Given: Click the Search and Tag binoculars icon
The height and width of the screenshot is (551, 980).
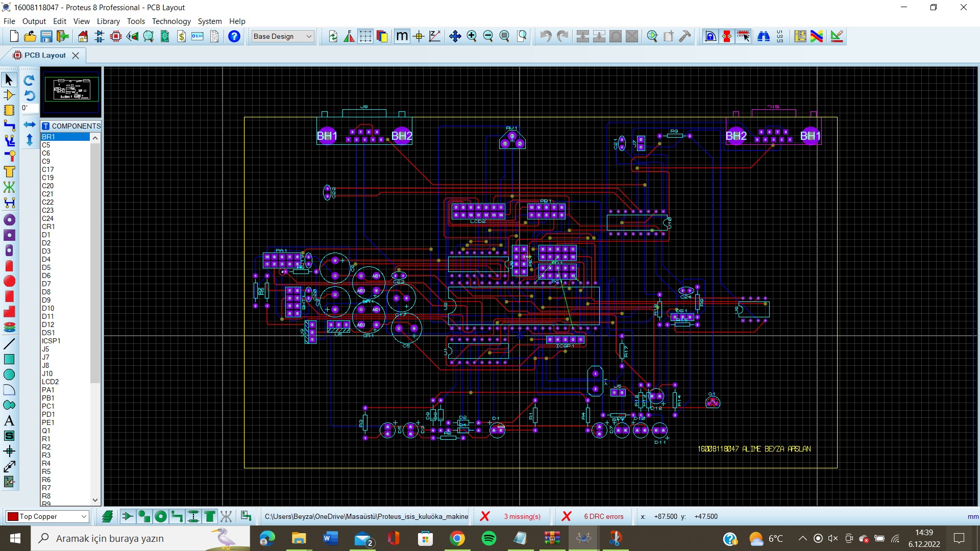Looking at the screenshot, I should coord(763,36).
